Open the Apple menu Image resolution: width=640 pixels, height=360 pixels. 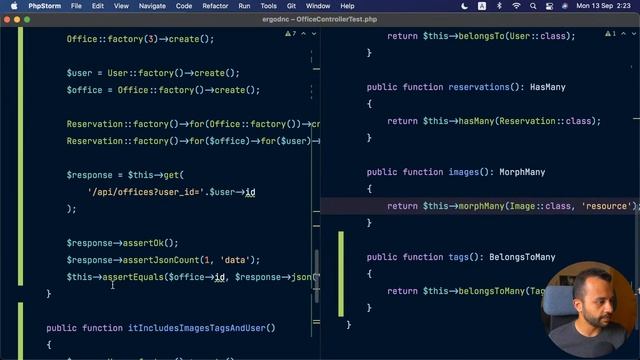click(x=14, y=6)
